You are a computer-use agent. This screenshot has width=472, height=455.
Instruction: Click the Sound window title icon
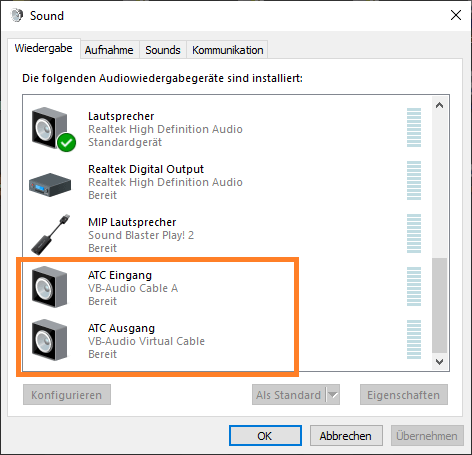[17, 15]
